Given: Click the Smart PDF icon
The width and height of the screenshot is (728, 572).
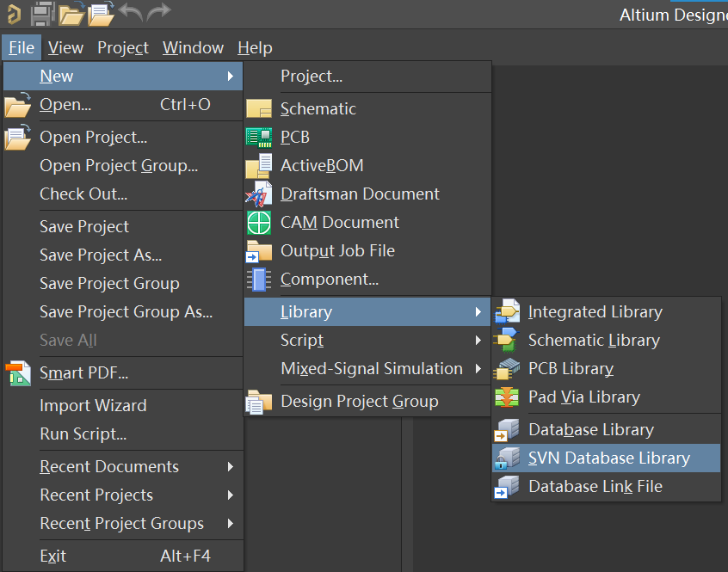Looking at the screenshot, I should [x=18, y=373].
